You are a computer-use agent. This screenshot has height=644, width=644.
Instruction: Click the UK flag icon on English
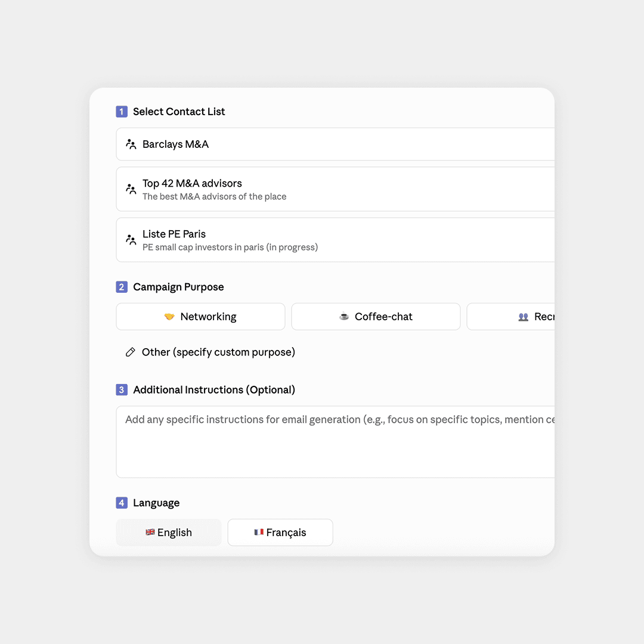coord(150,532)
